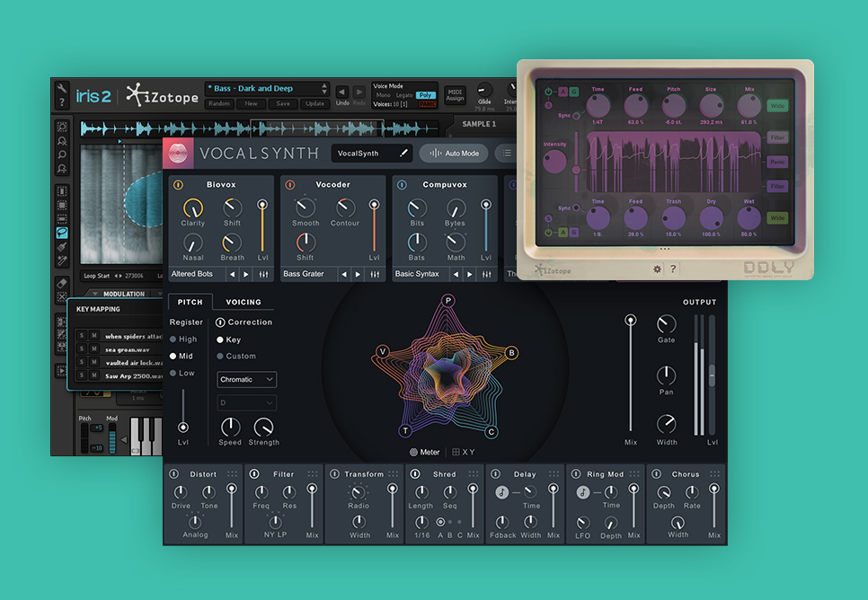Screen dimensions: 868x600
Task: Toggle the Filter effect power button
Action: click(x=254, y=473)
